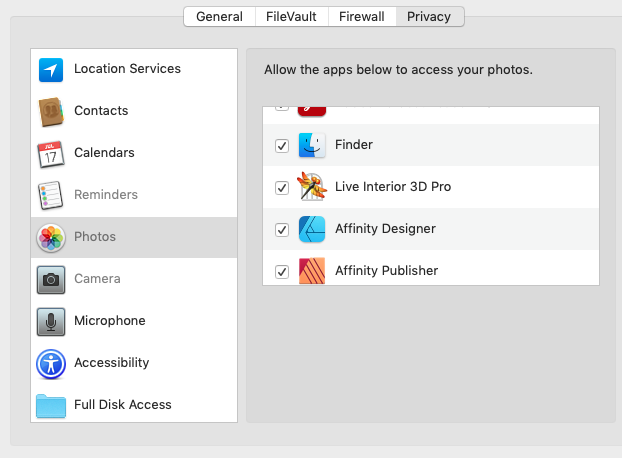This screenshot has width=622, height=458.
Task: Click the Microphone icon
Action: [x=51, y=321]
